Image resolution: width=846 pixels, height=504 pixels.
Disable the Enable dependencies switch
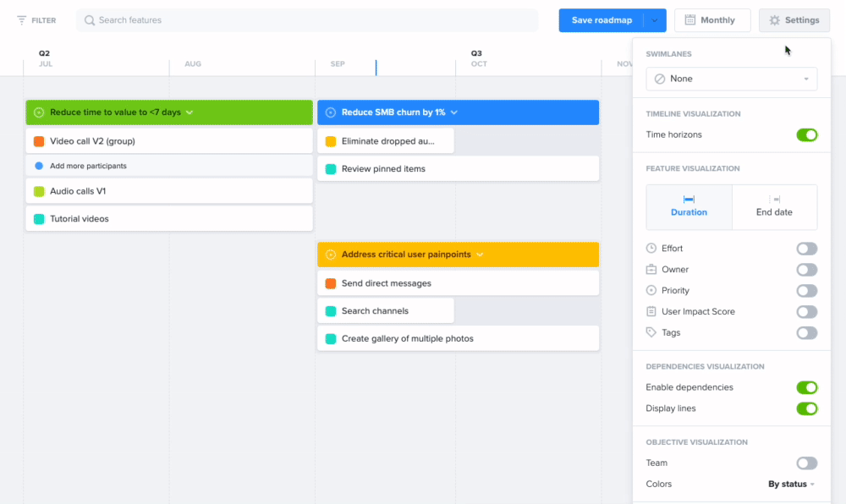[x=806, y=387]
